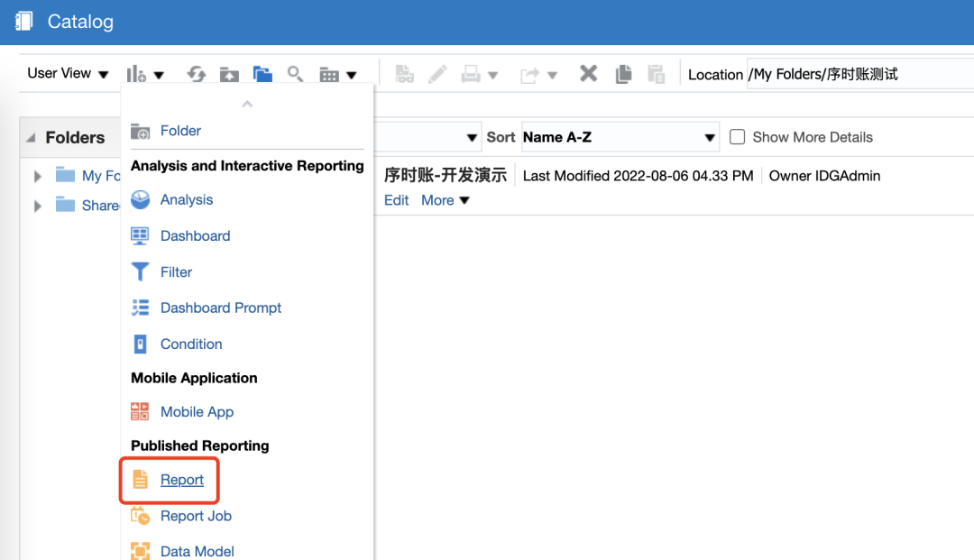
Task: Select Report under Published Reporting
Action: 182,479
